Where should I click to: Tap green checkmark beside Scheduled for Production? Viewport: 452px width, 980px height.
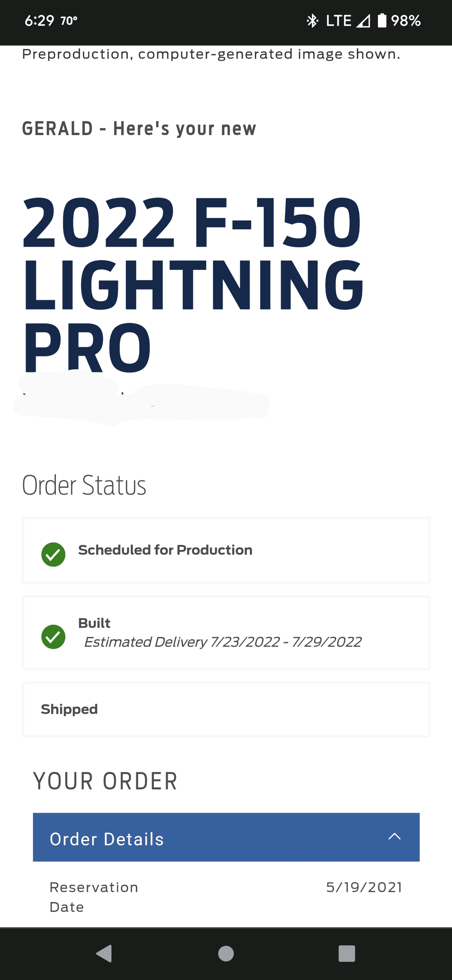point(53,554)
